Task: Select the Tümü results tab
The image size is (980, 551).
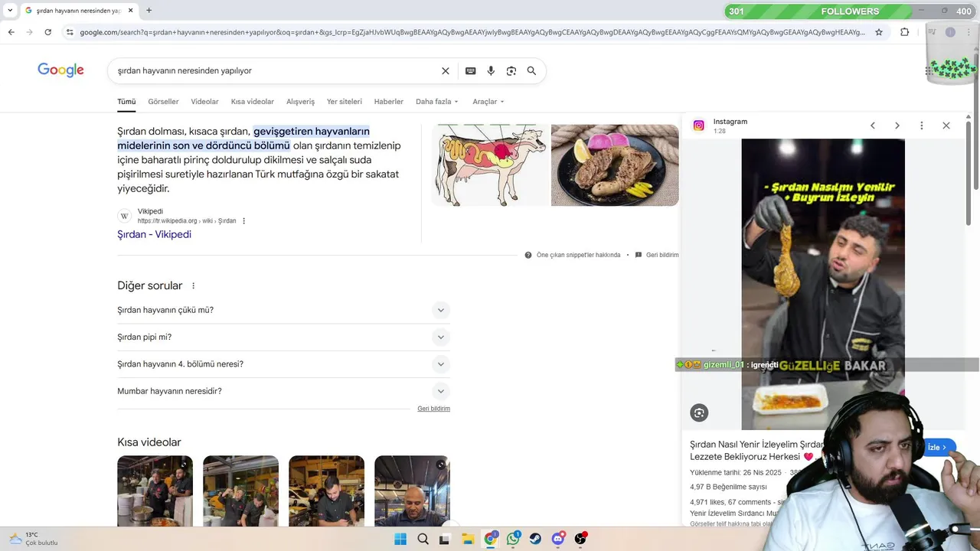Action: click(126, 102)
